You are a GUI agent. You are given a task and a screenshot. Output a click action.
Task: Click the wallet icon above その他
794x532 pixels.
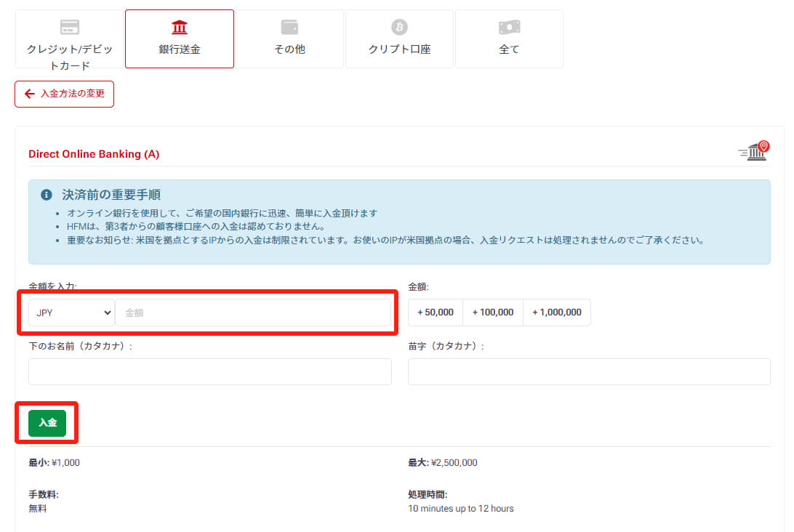(289, 28)
